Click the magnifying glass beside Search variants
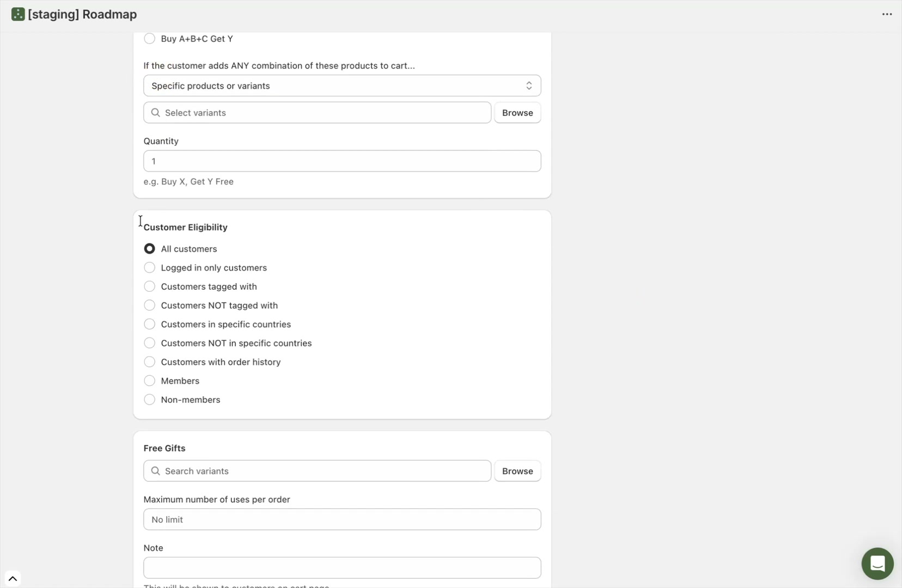The height and width of the screenshot is (588, 902). click(156, 471)
